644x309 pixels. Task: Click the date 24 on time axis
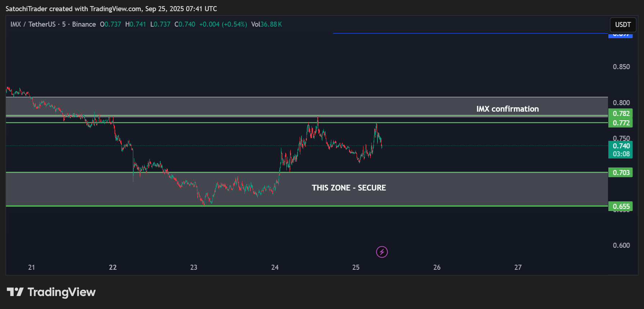tap(275, 267)
